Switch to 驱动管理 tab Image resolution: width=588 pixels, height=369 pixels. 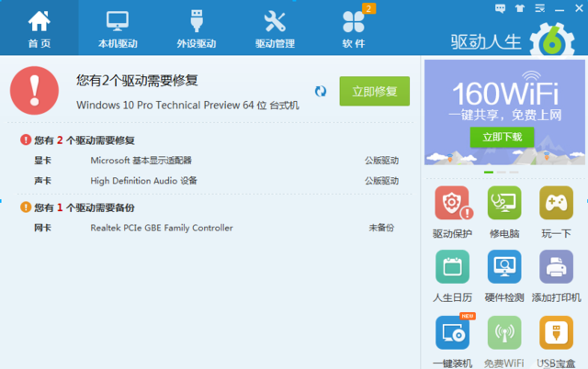pos(275,28)
